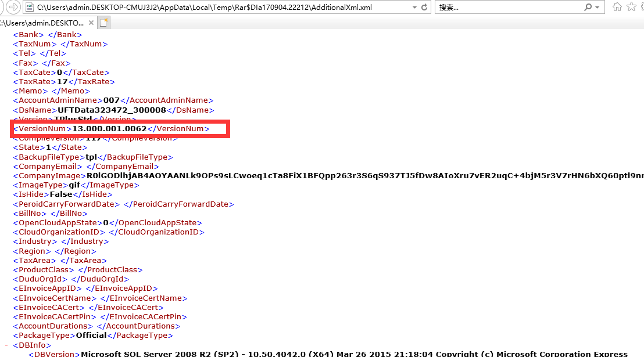This screenshot has height=357, width=644.
Task: Select the ImageType value gif
Action: point(74,185)
